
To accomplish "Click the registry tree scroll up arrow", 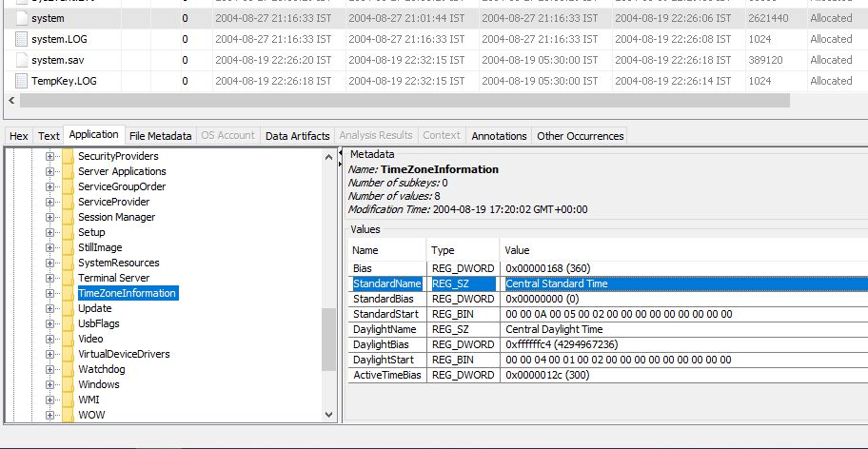I will [328, 157].
